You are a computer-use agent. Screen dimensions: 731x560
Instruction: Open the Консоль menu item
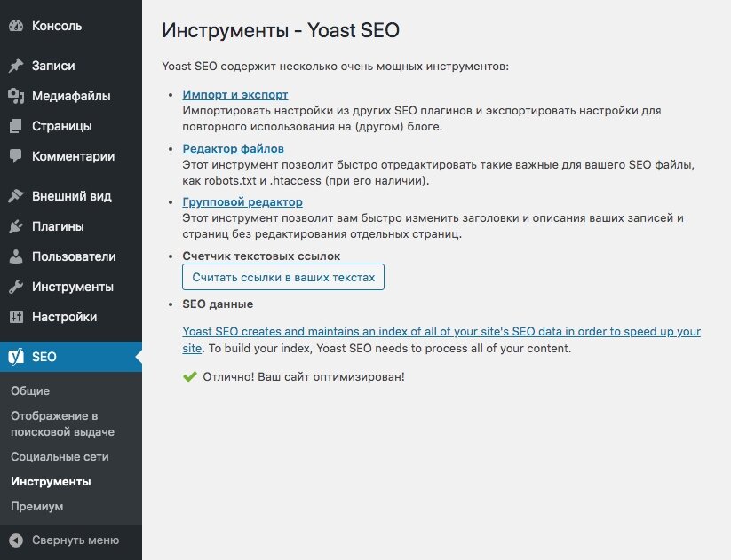71,26
